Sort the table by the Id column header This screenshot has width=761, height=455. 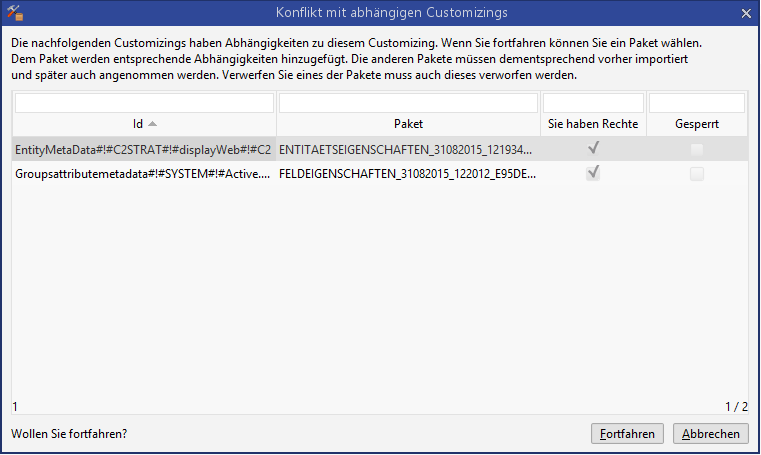tap(138, 124)
